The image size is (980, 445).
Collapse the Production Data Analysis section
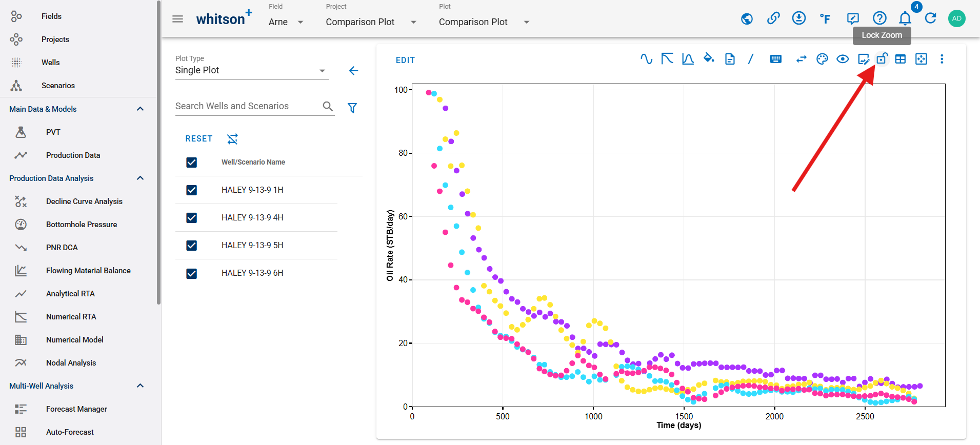[141, 178]
